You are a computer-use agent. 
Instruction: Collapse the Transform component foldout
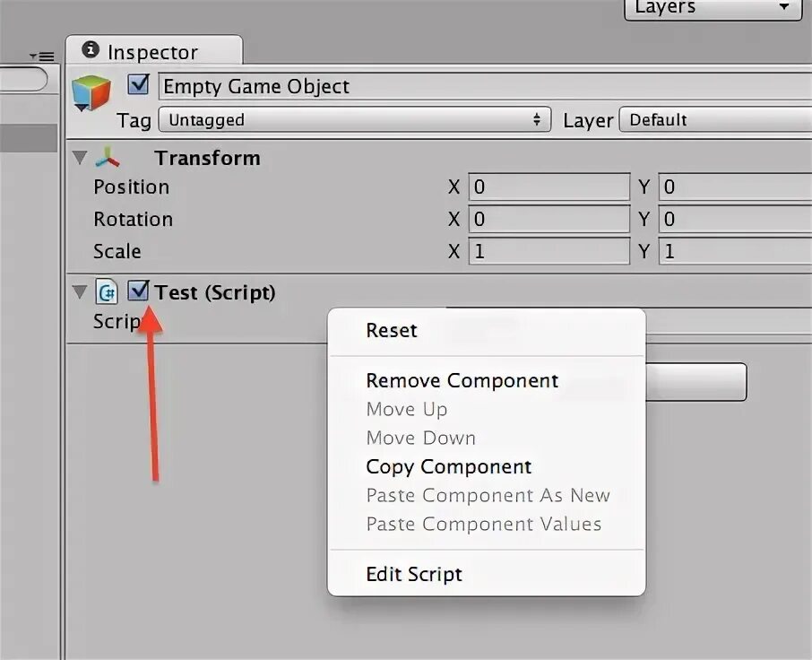[80, 158]
